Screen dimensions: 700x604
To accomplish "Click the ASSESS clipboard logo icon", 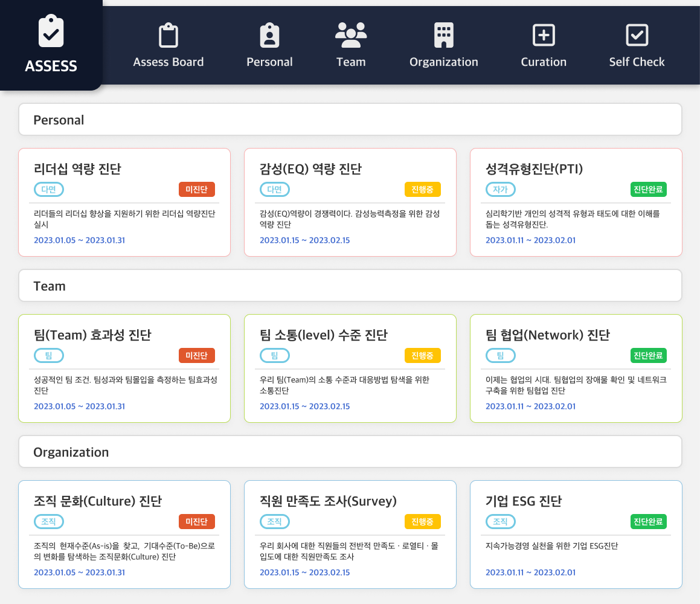I will point(51,31).
